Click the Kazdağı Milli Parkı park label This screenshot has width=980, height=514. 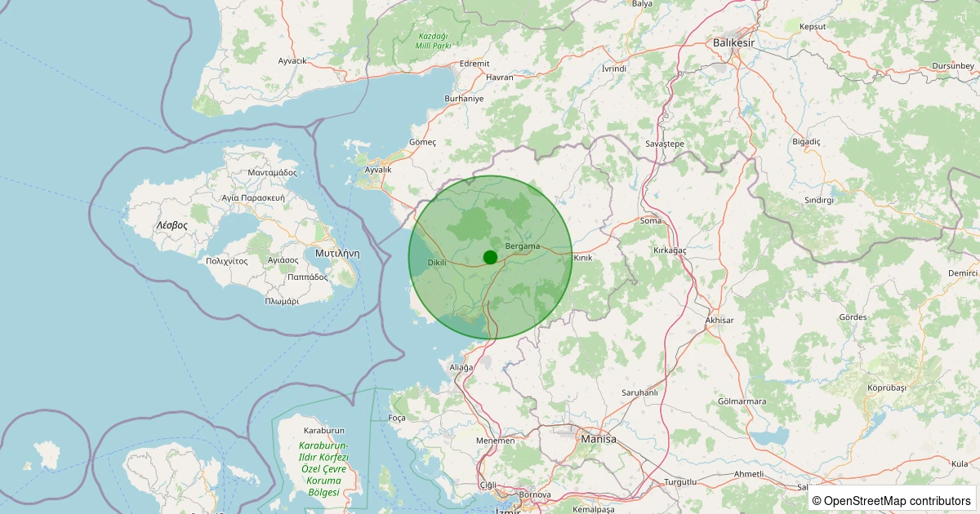coord(434,41)
